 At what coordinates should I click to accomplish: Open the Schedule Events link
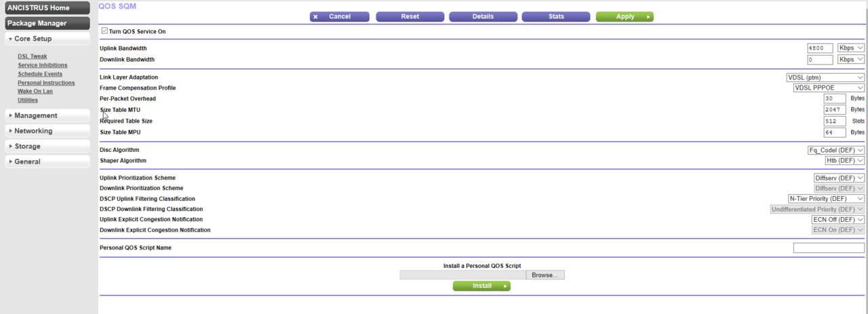(x=40, y=74)
